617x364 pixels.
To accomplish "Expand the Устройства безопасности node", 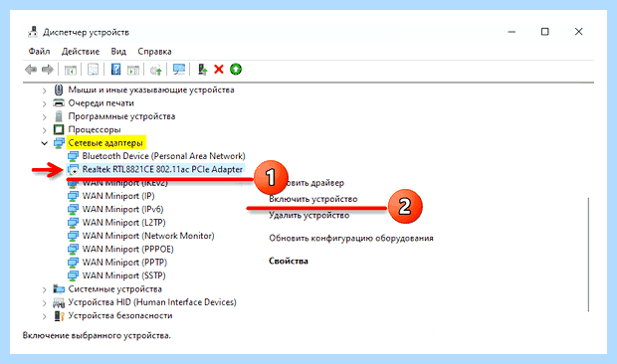I will point(44,316).
